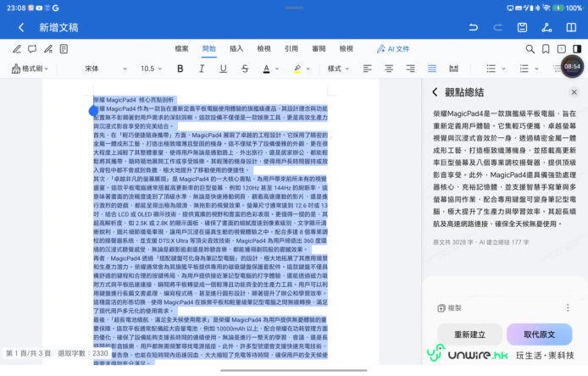
Task: Open the 宋体 font dropdown
Action: (x=106, y=69)
